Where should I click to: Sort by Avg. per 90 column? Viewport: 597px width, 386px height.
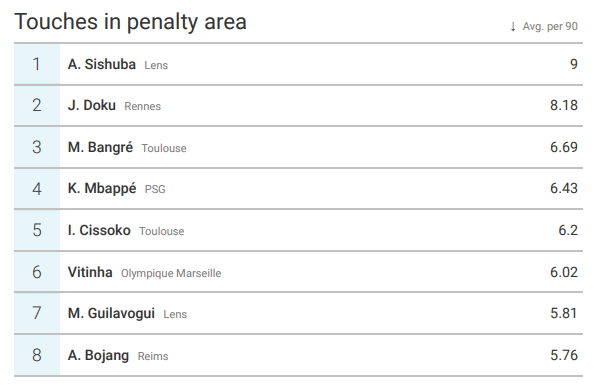[550, 26]
